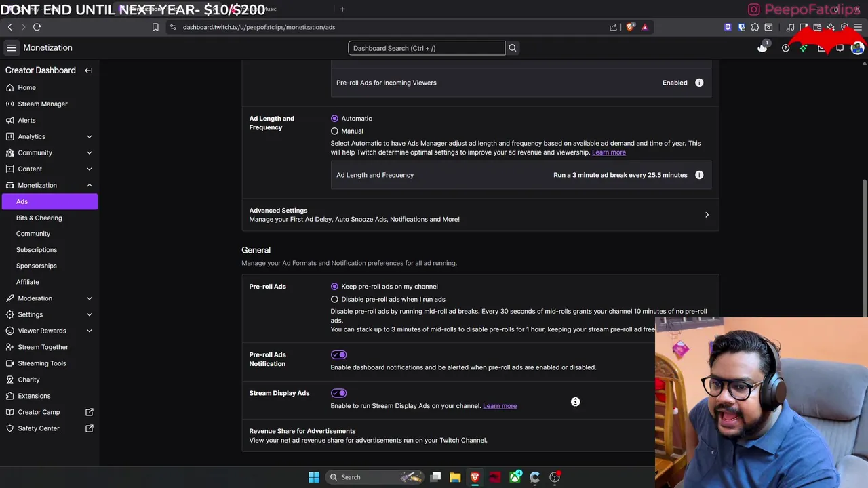The height and width of the screenshot is (488, 868).
Task: Expand the Community section chevron
Action: [90, 152]
